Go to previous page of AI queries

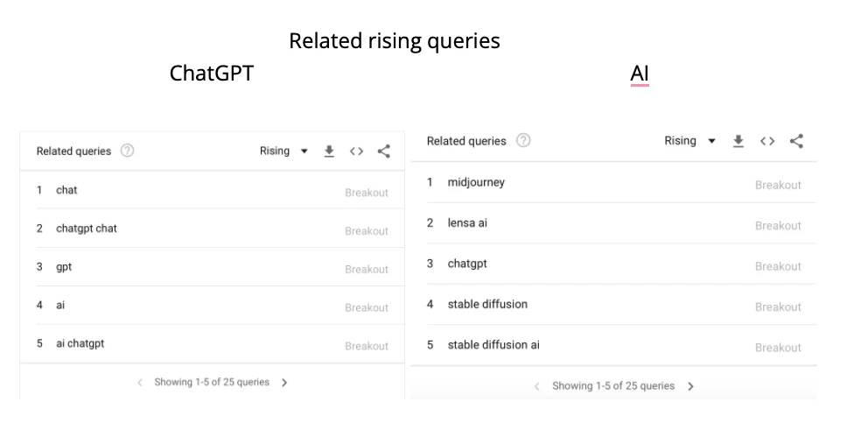point(537,386)
